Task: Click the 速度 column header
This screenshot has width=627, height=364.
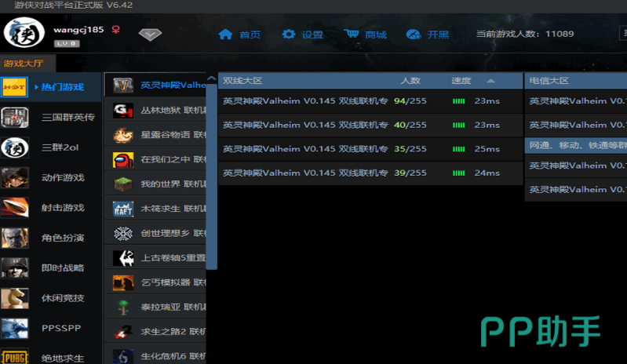Action: click(x=461, y=81)
